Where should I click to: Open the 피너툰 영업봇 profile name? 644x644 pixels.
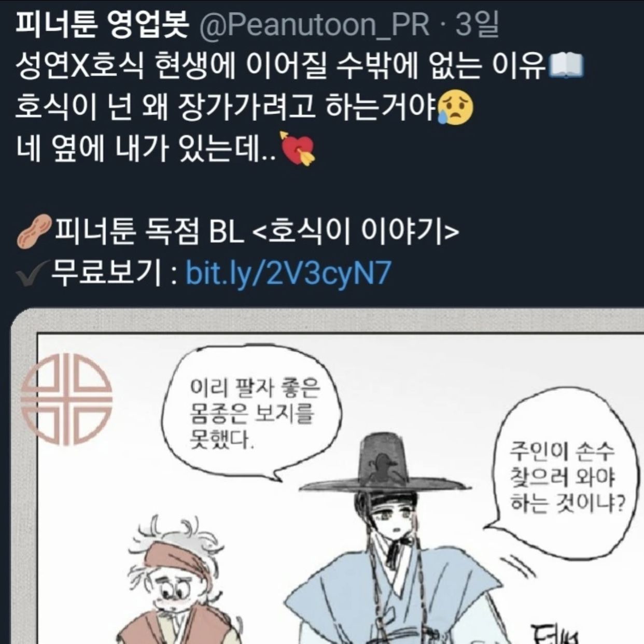coord(101,24)
